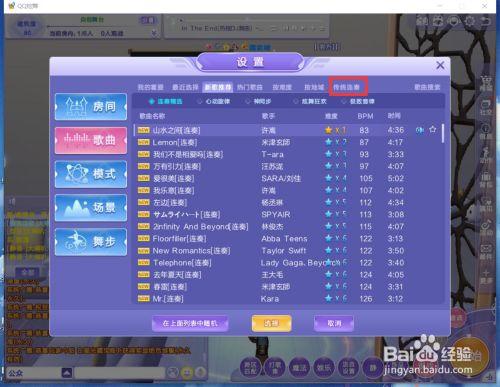Screen dimensions: 500x387
Task: Switch to the 按地域 tab
Action: tap(314, 87)
